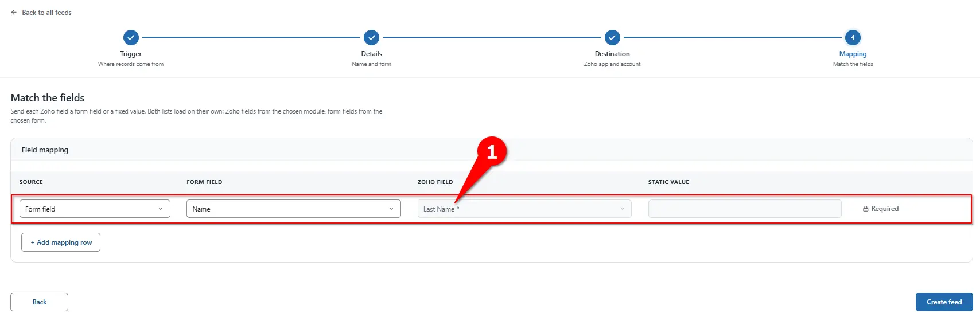The height and width of the screenshot is (317, 980).
Task: Go to the Trigger step checkmark circle
Action: click(x=131, y=38)
